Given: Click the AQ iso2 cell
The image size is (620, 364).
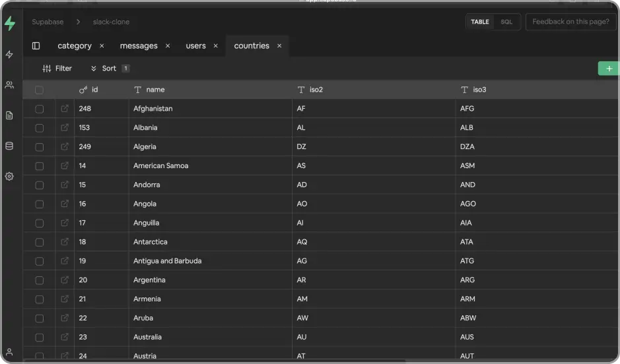Looking at the screenshot, I should (374, 241).
